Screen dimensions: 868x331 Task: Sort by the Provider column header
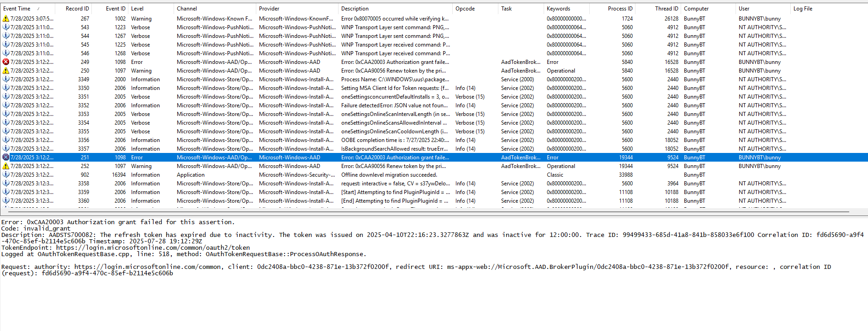click(x=297, y=9)
